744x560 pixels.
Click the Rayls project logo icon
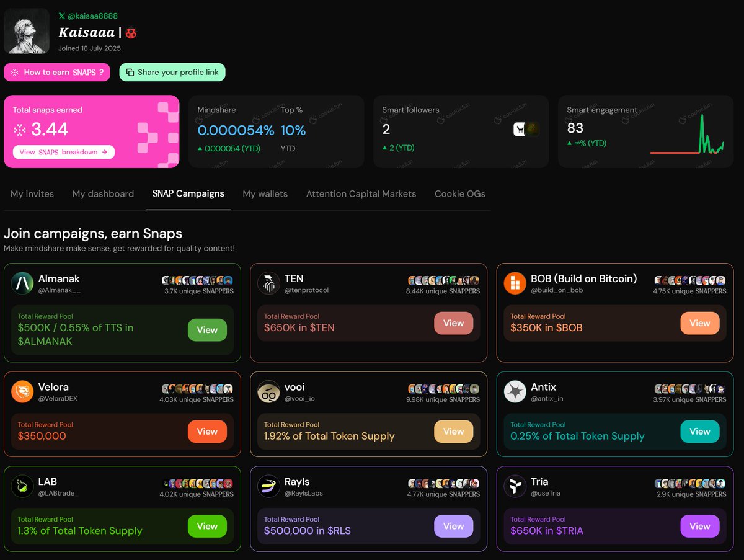pyautogui.click(x=268, y=486)
